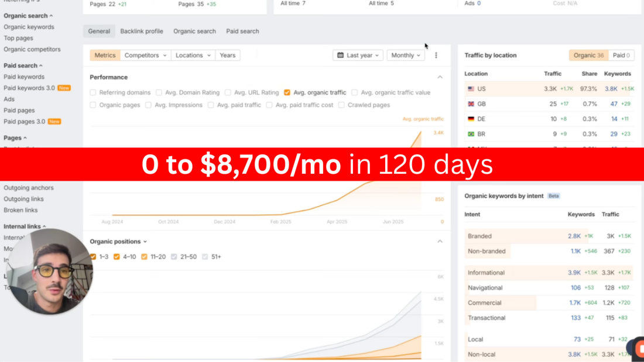Open the three-dot options menu beside Monthly
644x362 pixels.
(x=436, y=55)
